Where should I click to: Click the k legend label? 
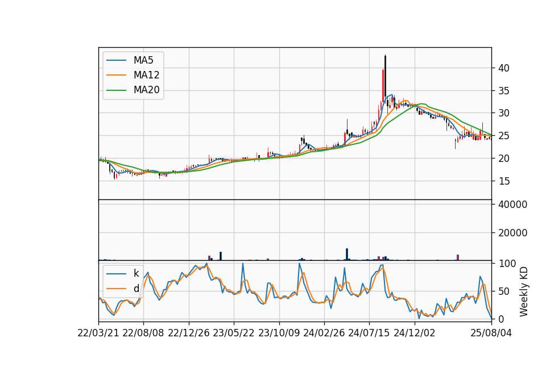coord(136,273)
